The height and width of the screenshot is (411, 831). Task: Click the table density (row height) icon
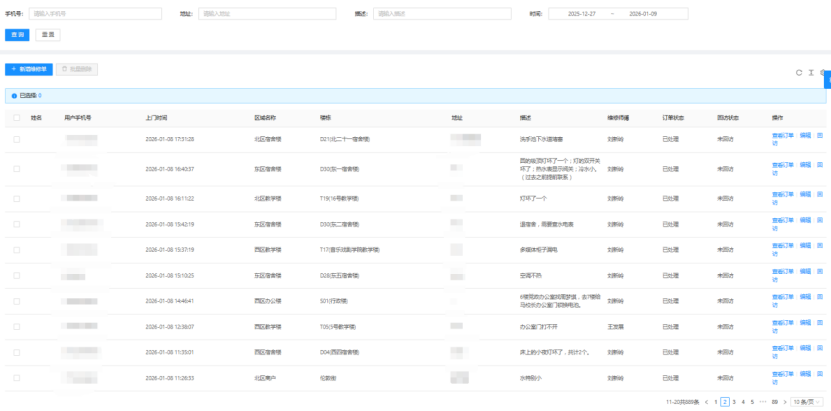[811, 72]
